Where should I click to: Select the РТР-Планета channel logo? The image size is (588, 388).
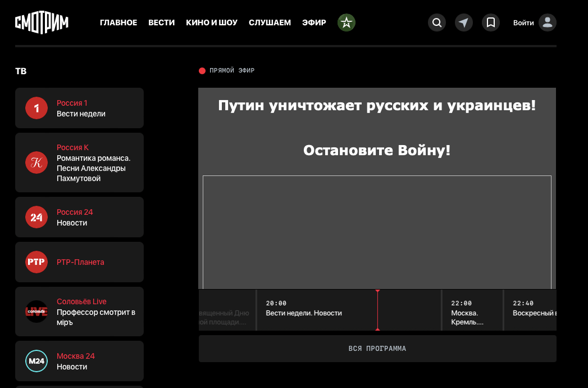tap(36, 261)
